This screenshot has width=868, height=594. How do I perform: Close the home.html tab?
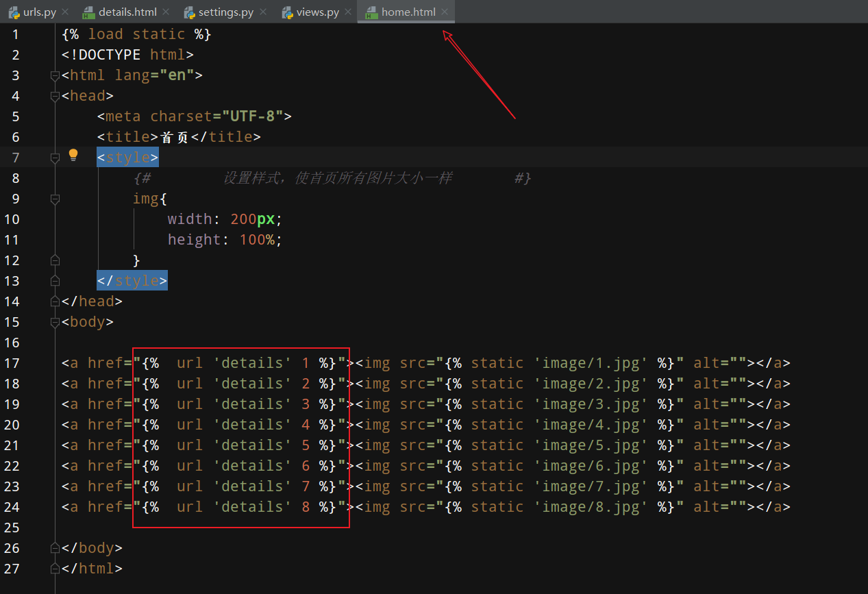[445, 12]
